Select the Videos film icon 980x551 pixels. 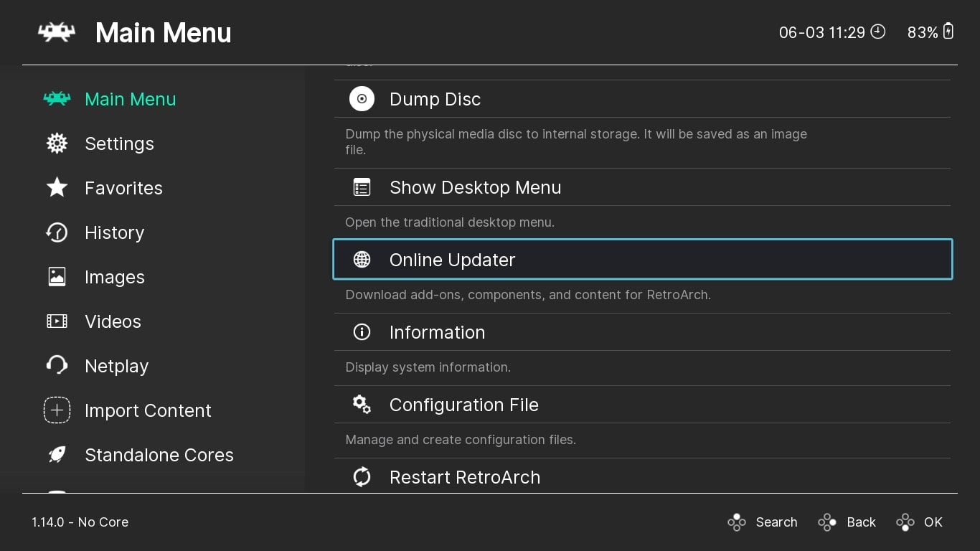pyautogui.click(x=57, y=321)
